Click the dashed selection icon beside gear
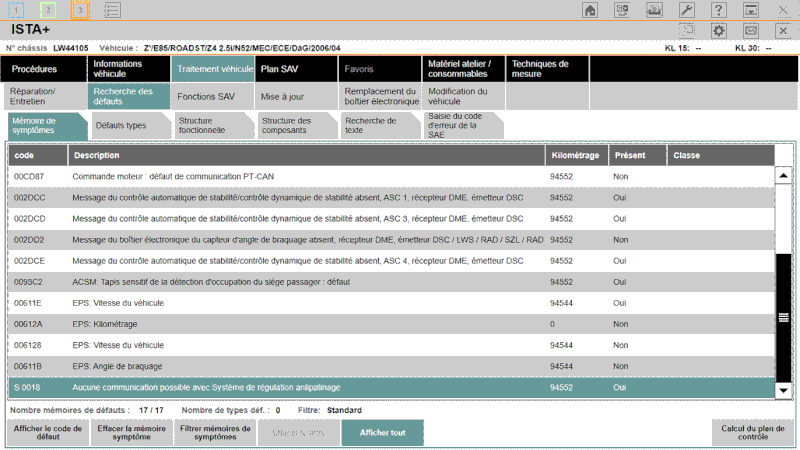800x450 pixels. coord(687,30)
